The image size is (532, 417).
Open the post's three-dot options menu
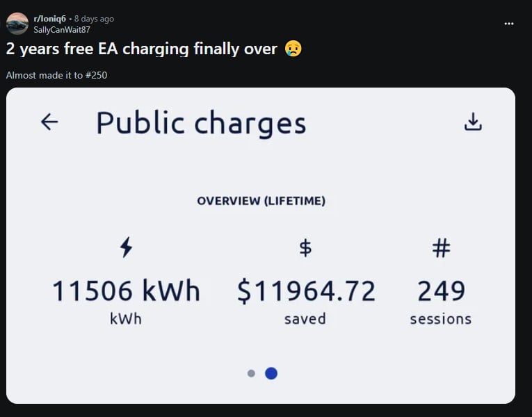509,24
